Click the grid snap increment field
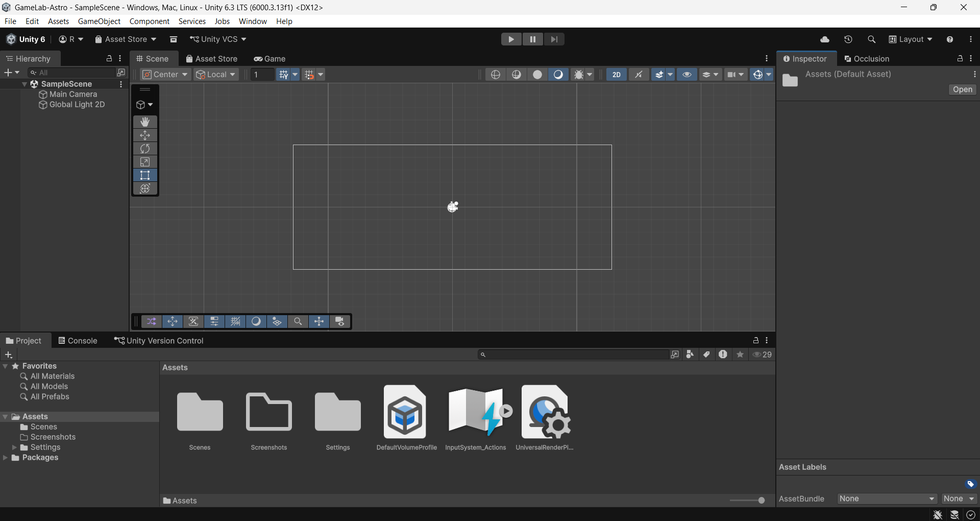 pyautogui.click(x=262, y=75)
